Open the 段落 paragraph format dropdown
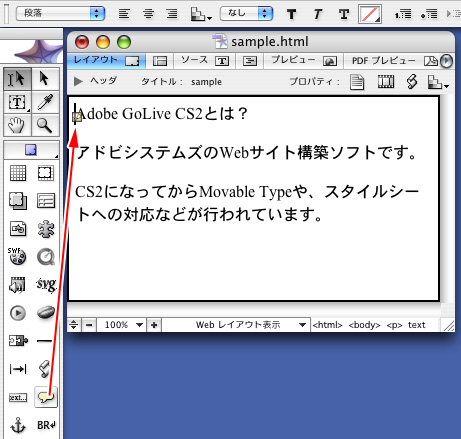461x439 pixels. click(x=61, y=13)
